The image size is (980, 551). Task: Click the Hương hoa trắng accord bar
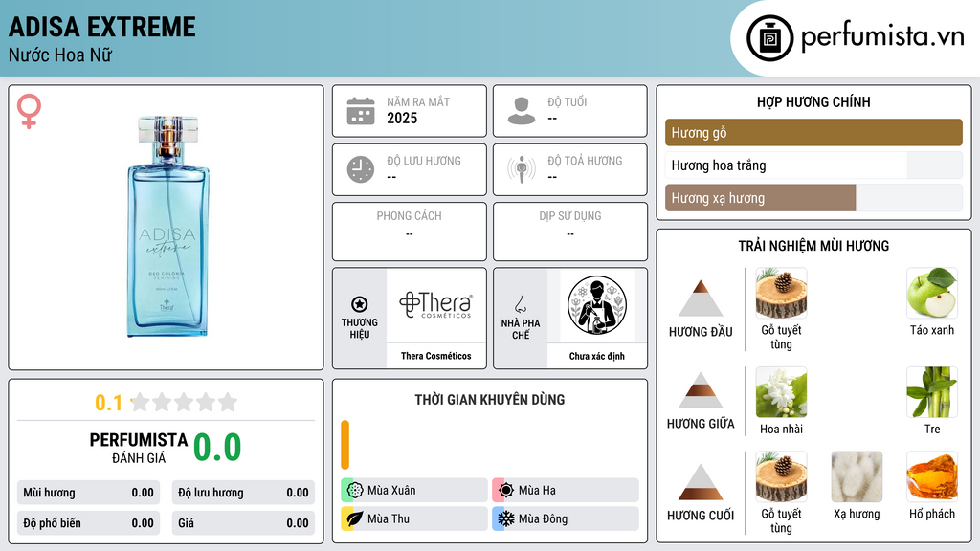[x=813, y=165]
